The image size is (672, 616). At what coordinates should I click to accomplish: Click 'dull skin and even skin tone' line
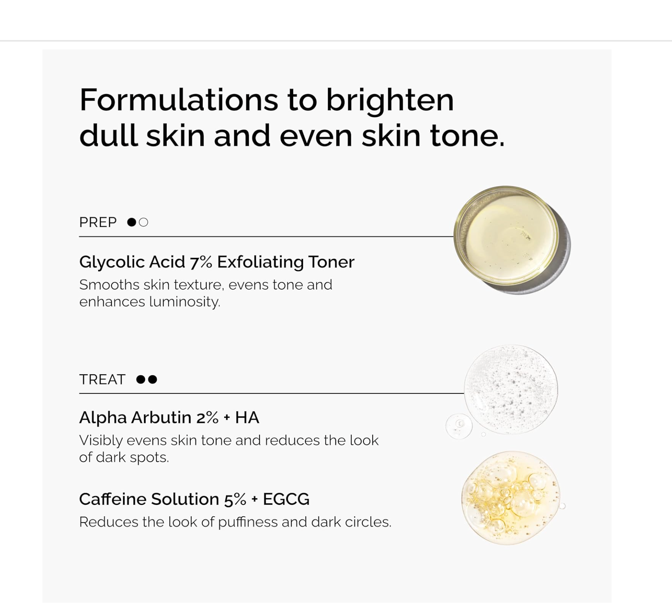point(292,136)
